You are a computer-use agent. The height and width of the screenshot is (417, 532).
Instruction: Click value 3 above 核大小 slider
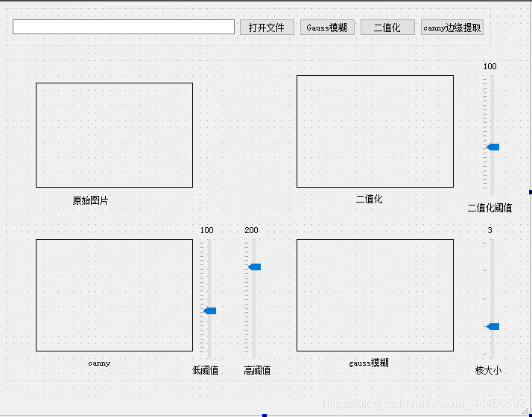tap(490, 230)
